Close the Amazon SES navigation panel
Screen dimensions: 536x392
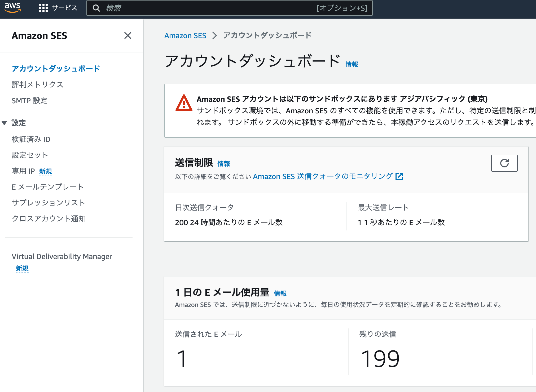[128, 35]
